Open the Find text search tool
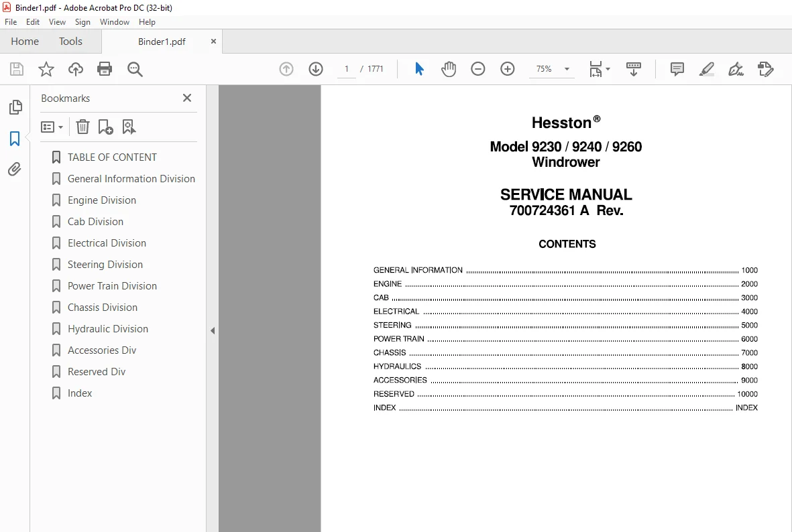The image size is (792, 532). [x=135, y=69]
